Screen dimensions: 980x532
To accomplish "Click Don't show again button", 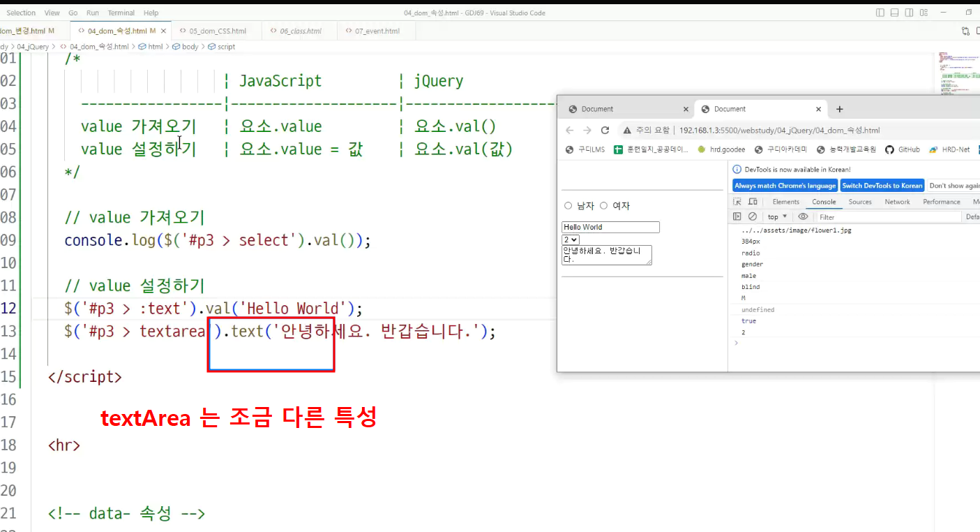I will (x=954, y=186).
